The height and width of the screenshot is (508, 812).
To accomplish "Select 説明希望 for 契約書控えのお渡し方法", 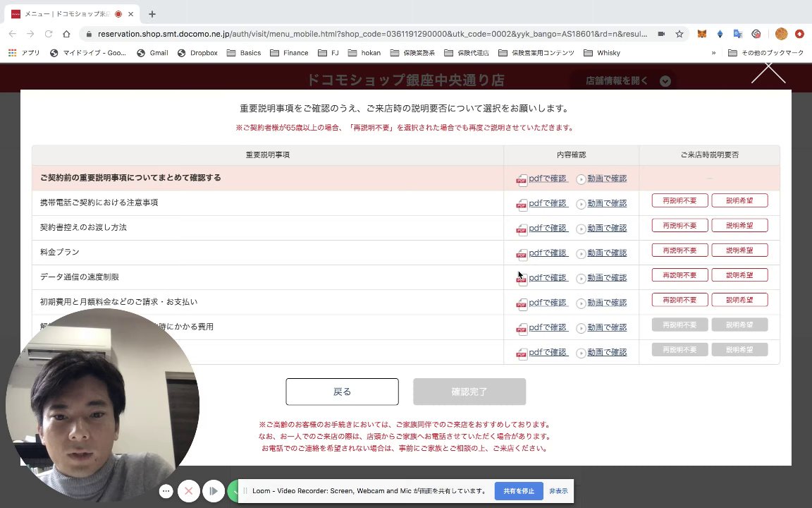I will click(x=739, y=226).
